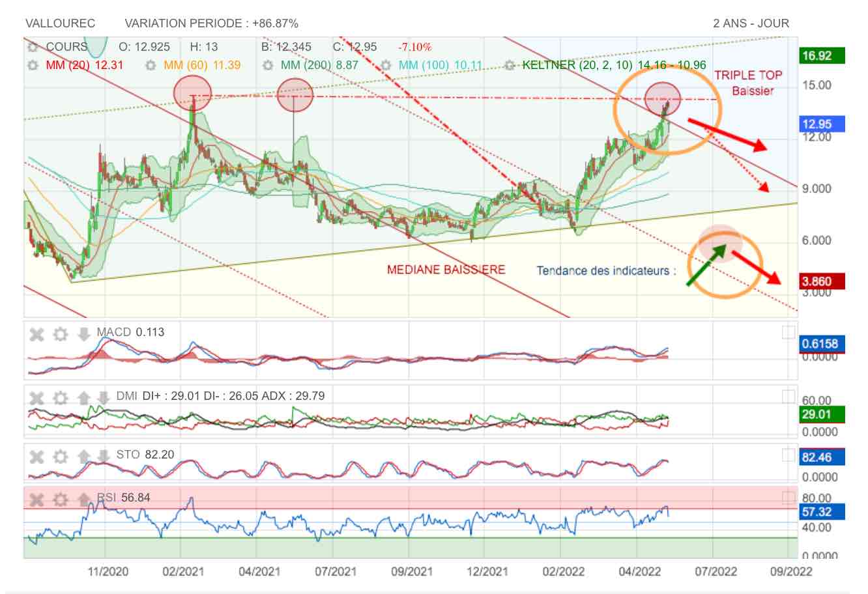Click the opening price O: 12.925

click(144, 47)
